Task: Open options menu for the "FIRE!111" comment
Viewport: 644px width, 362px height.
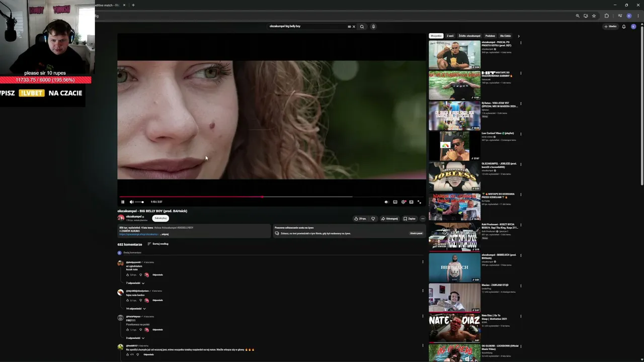Action: click(x=423, y=316)
